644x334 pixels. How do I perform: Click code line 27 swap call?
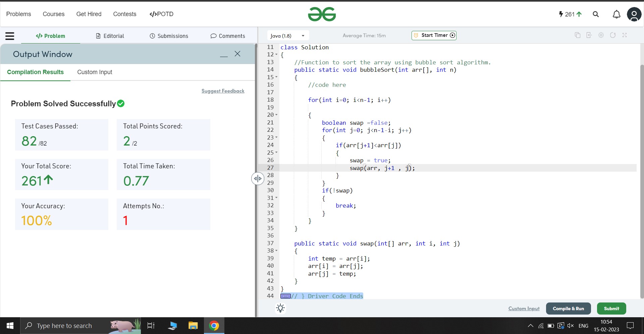382,168
